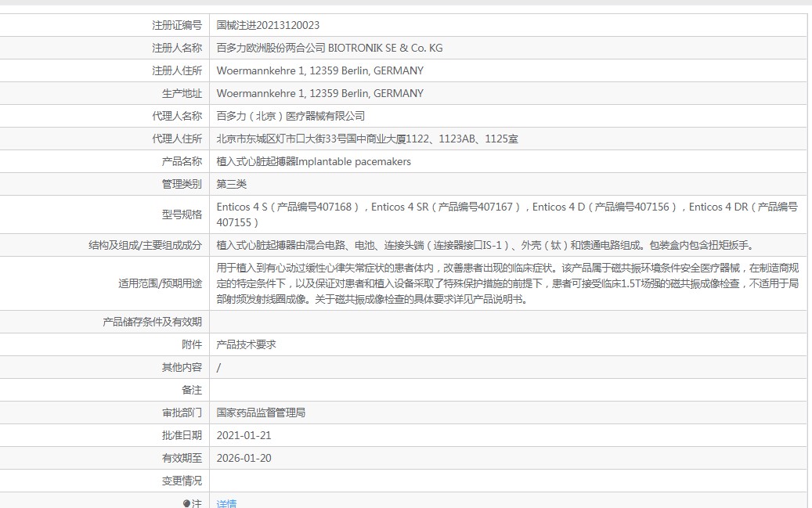The width and height of the screenshot is (812, 508).
Task: Click the 注册人名称 label
Action: [x=177, y=49]
